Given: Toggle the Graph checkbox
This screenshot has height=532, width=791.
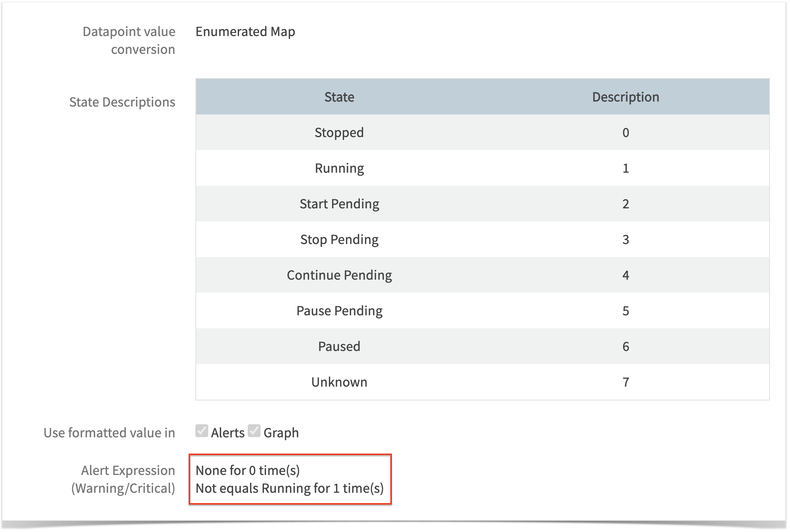Looking at the screenshot, I should pyautogui.click(x=255, y=431).
